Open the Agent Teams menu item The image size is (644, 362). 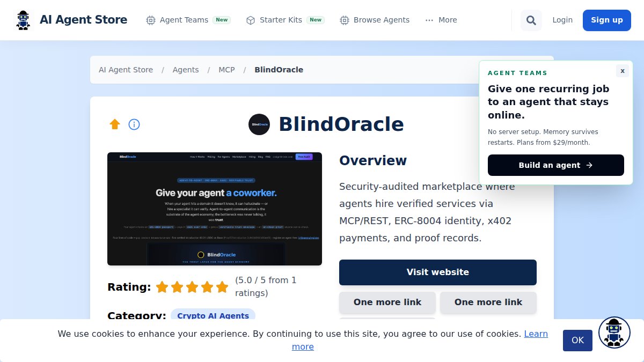click(188, 20)
